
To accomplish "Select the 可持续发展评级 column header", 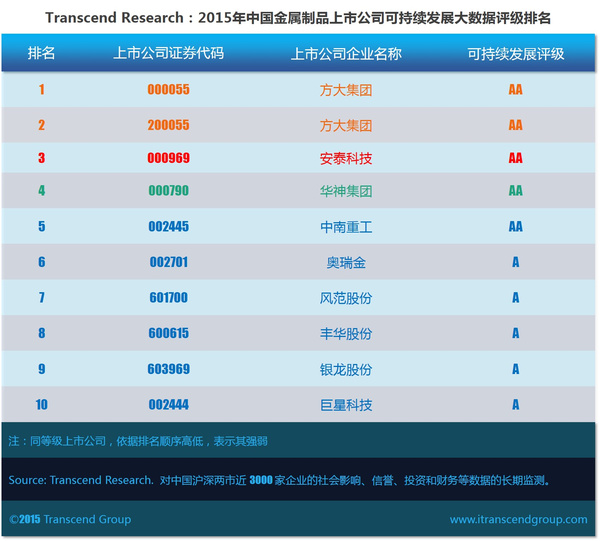I will click(x=515, y=54).
